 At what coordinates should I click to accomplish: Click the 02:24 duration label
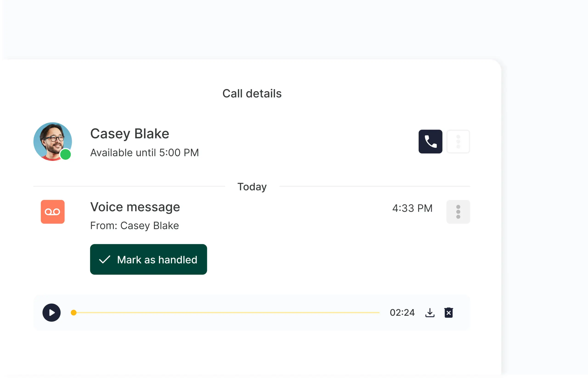(402, 312)
